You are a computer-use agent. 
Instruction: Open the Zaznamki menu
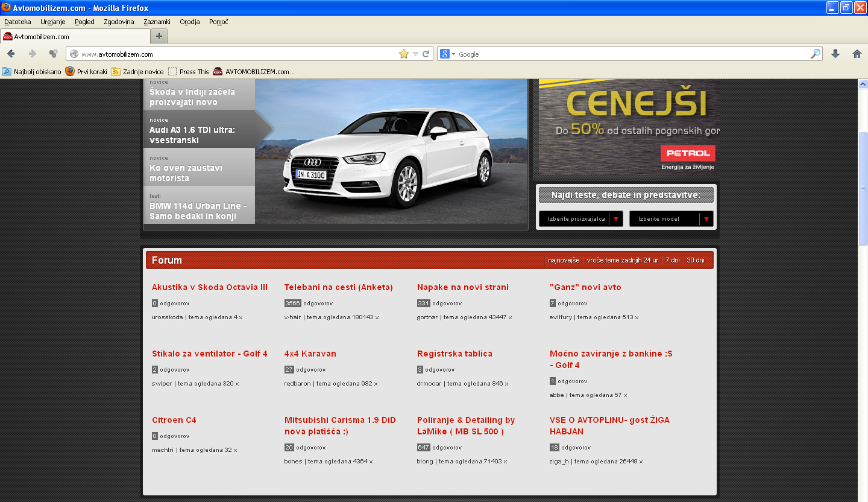pyautogui.click(x=157, y=22)
